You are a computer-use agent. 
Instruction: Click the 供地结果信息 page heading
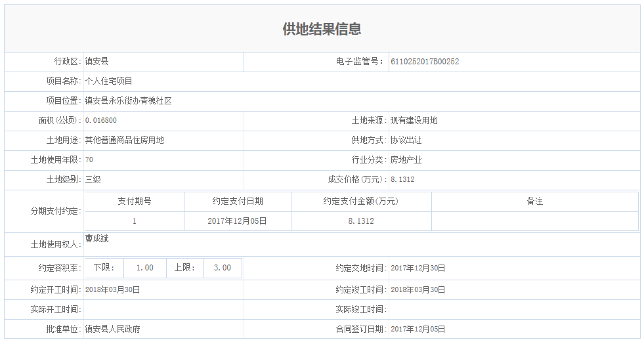[x=322, y=29]
